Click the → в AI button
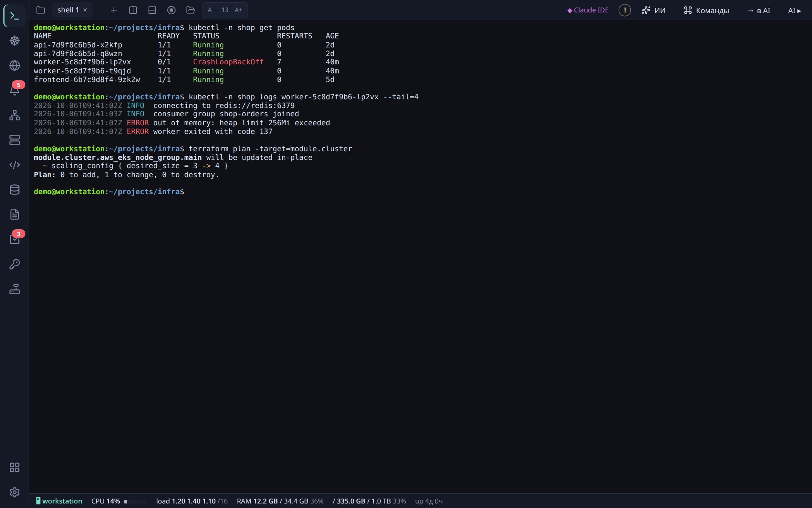812x508 pixels. point(759,10)
